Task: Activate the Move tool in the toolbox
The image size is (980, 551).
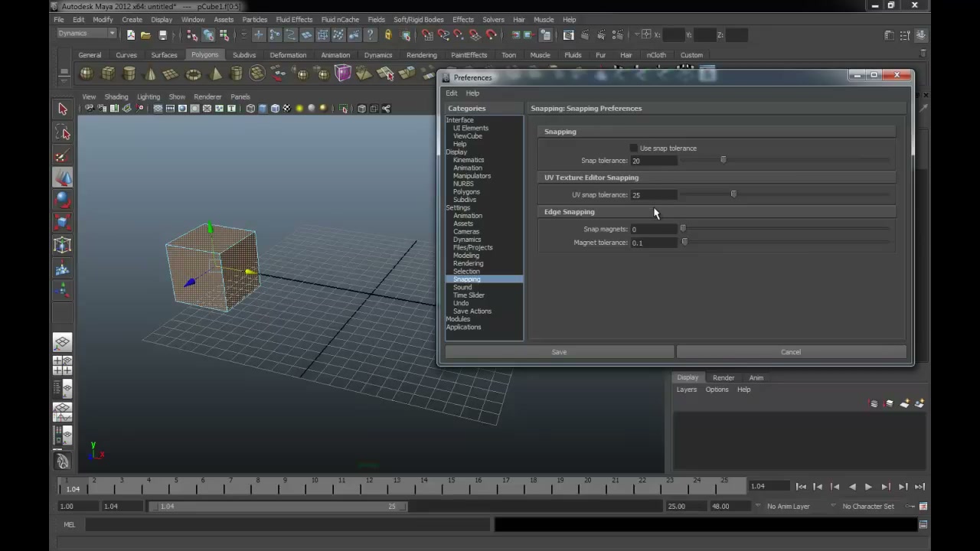Action: click(63, 178)
